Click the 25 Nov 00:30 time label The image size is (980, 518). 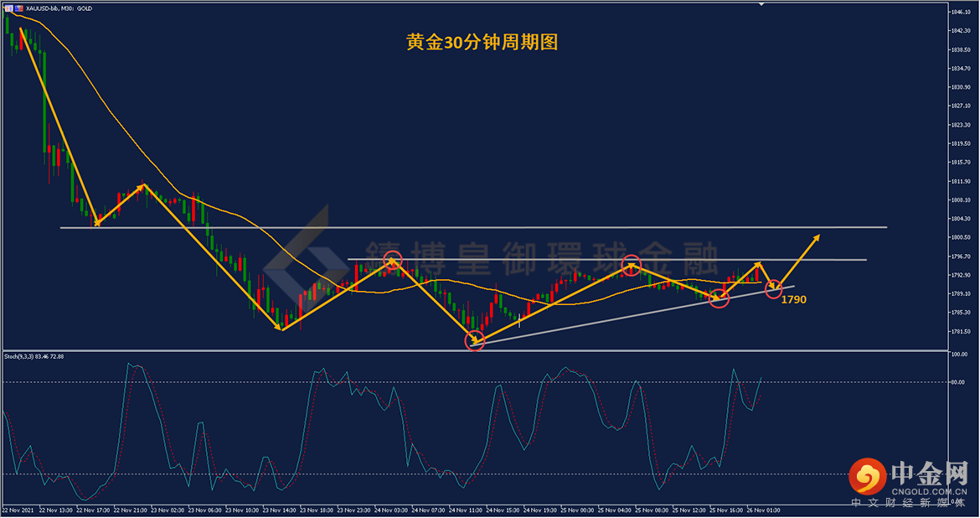[577, 510]
